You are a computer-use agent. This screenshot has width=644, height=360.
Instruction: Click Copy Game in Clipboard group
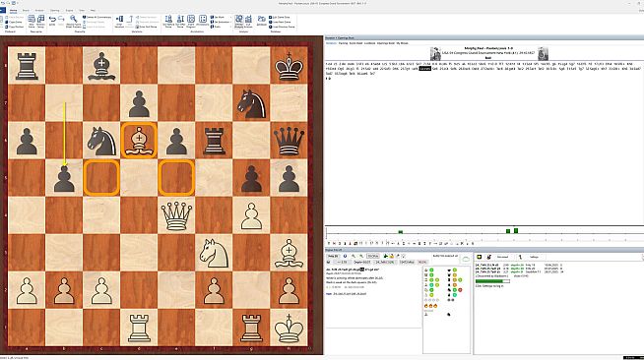15,22
